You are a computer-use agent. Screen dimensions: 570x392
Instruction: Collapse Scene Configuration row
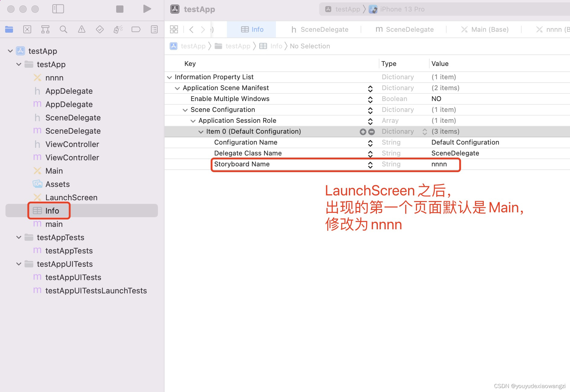coord(185,110)
